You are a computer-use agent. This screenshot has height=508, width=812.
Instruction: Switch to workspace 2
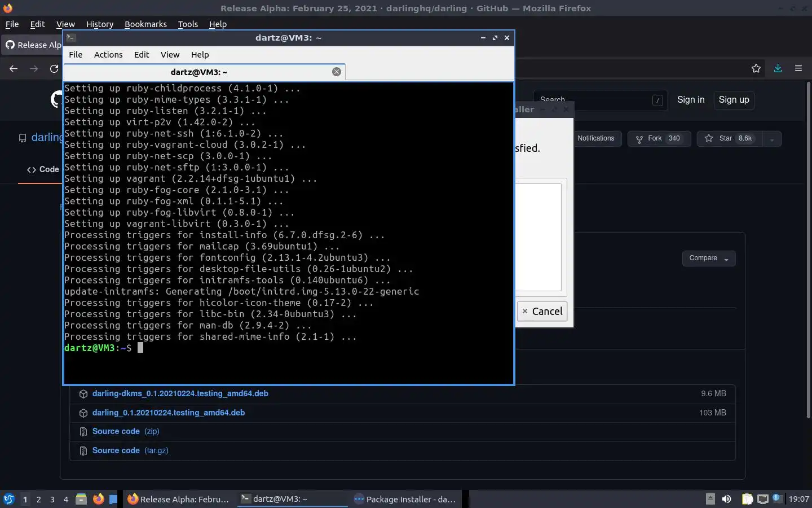[38, 500]
